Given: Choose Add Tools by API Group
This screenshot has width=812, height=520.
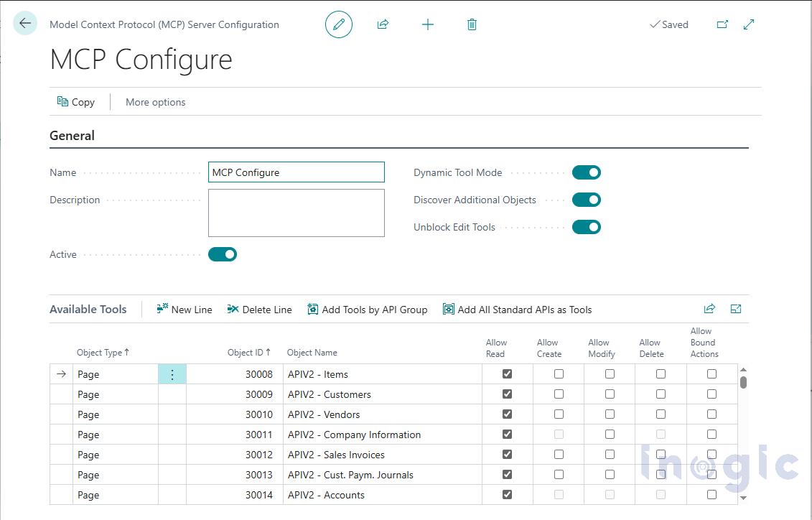Looking at the screenshot, I should pos(367,310).
